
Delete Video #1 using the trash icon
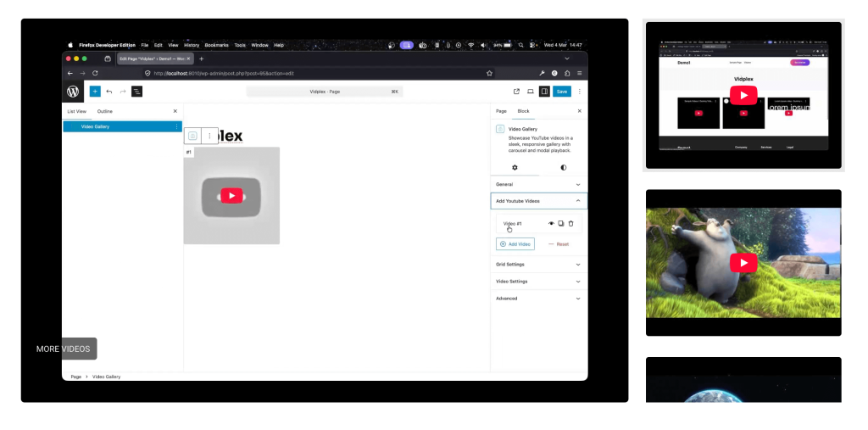[570, 223]
